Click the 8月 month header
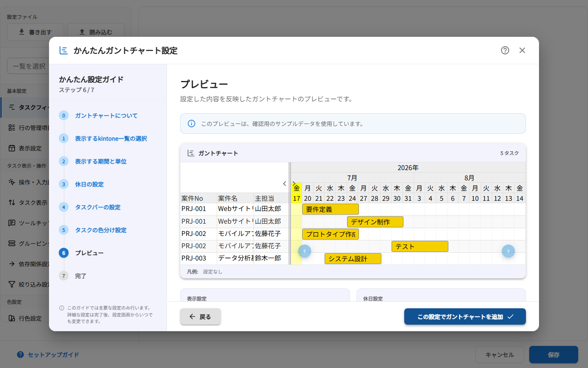This screenshot has height=368, width=588. coord(469,178)
